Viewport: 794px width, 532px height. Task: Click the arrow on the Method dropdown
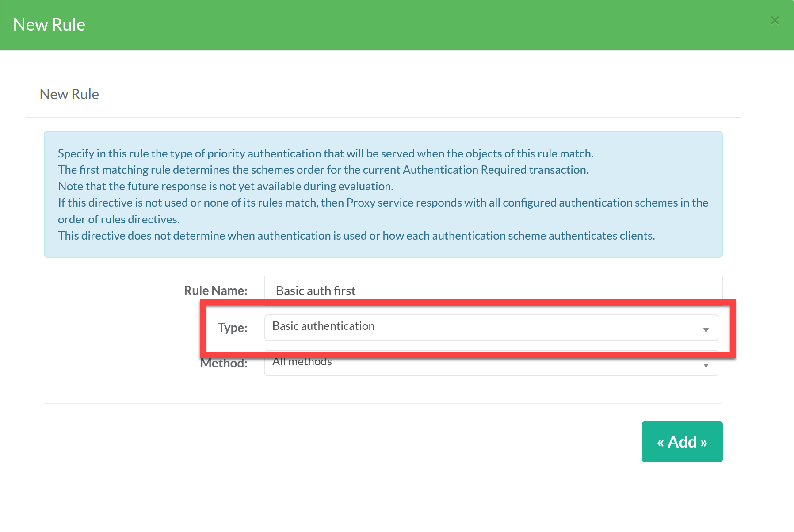point(706,365)
